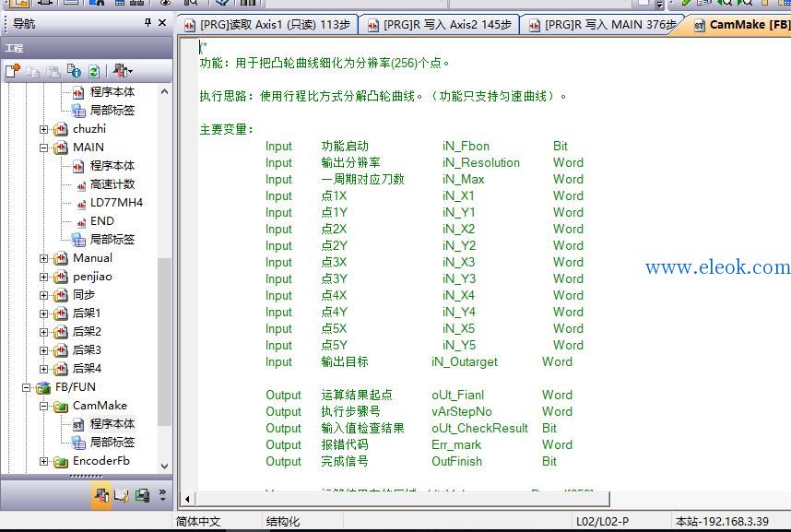This screenshot has width=791, height=532.
Task: Collapse the MAIN program node
Action: click(44, 148)
